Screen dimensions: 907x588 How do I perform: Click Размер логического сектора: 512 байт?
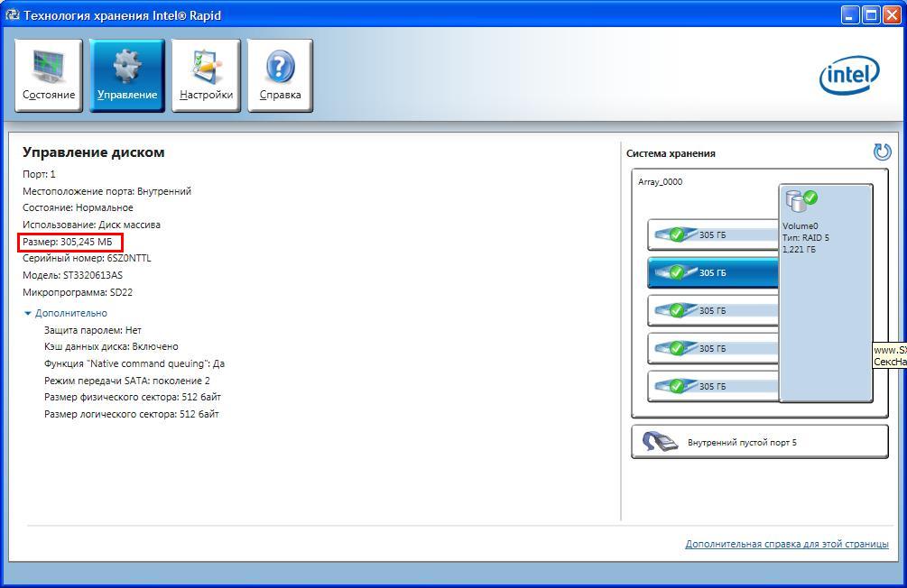(x=131, y=414)
